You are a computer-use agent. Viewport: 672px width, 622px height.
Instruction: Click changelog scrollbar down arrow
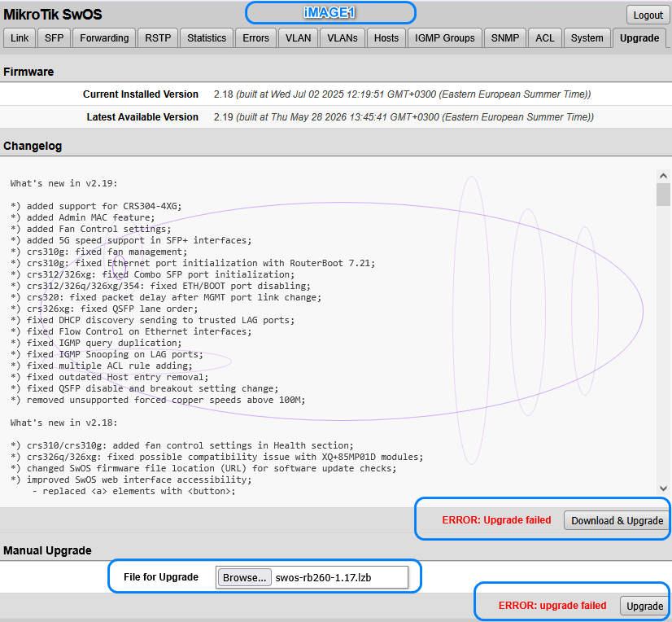tap(663, 488)
